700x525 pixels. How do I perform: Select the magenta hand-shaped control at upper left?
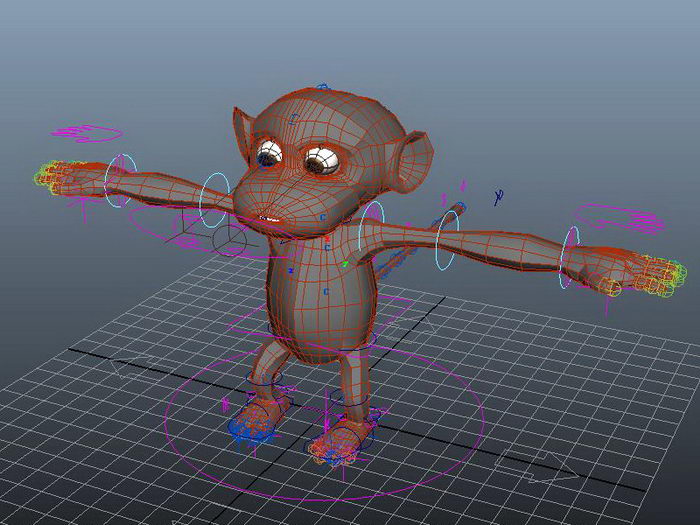pyautogui.click(x=86, y=133)
